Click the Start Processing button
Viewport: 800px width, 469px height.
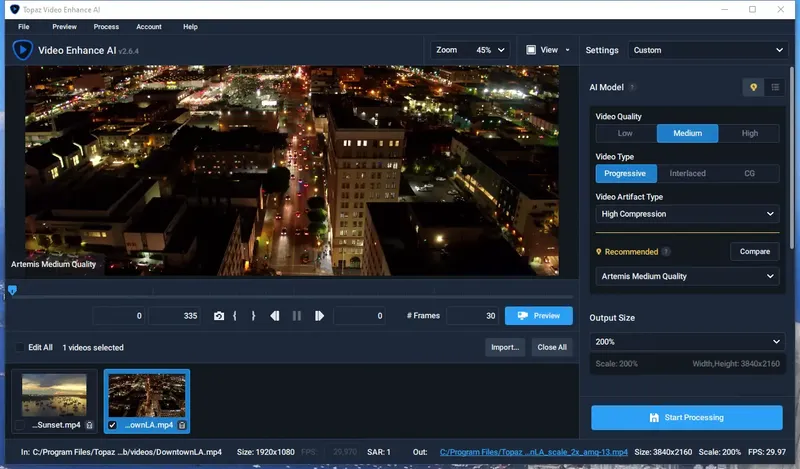click(x=687, y=417)
